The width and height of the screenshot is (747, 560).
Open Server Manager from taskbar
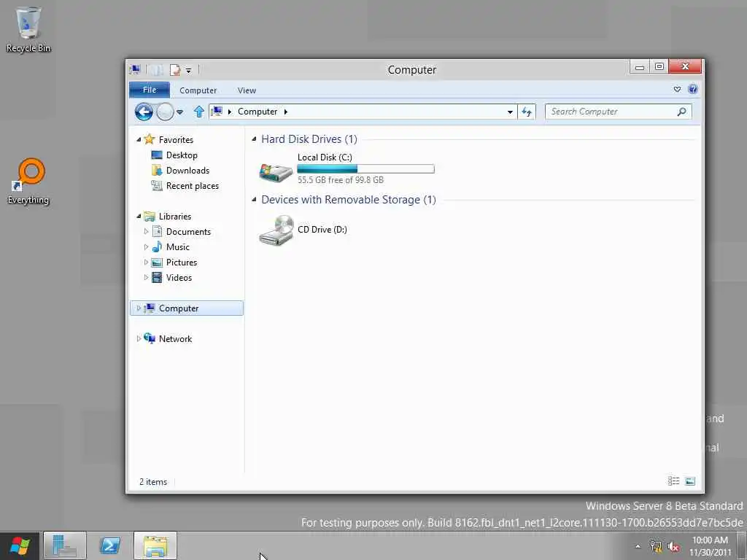point(65,545)
